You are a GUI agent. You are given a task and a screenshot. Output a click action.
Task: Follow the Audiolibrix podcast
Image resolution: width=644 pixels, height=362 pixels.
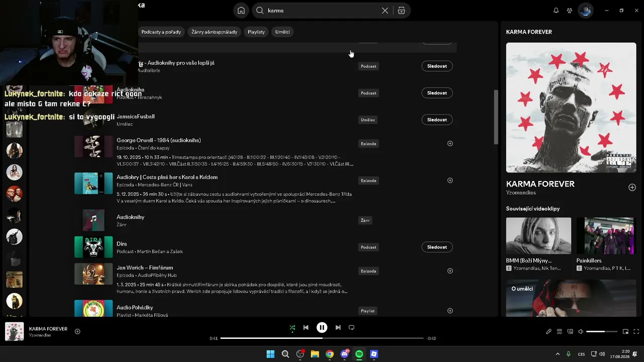pos(437,66)
